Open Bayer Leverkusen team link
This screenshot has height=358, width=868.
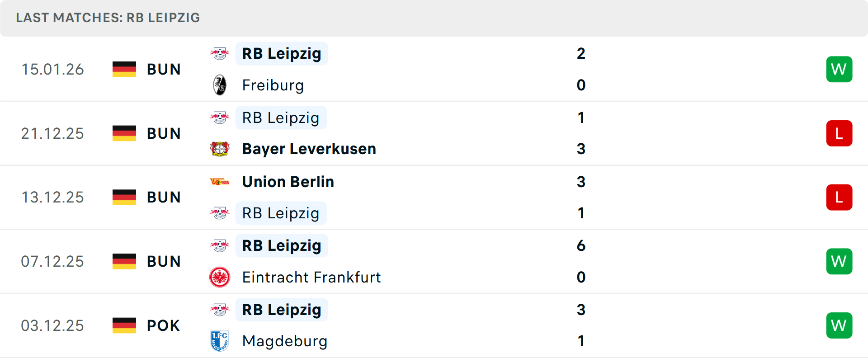coord(309,149)
